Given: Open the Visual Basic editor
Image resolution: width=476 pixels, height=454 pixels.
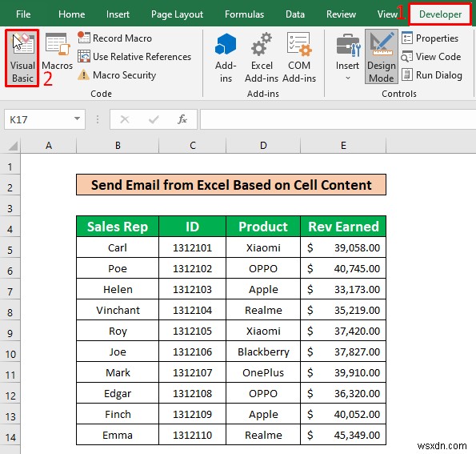Looking at the screenshot, I should 22,58.
